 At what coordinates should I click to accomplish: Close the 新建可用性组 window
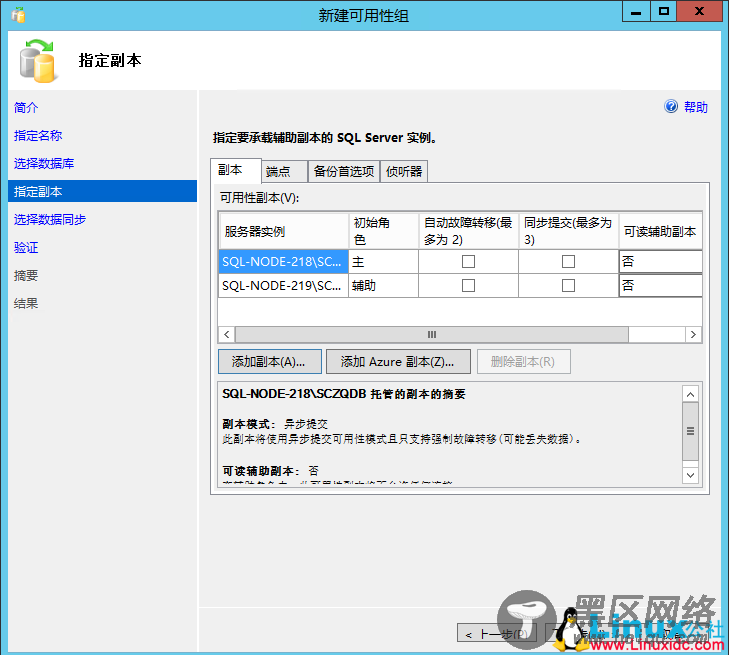[x=699, y=12]
